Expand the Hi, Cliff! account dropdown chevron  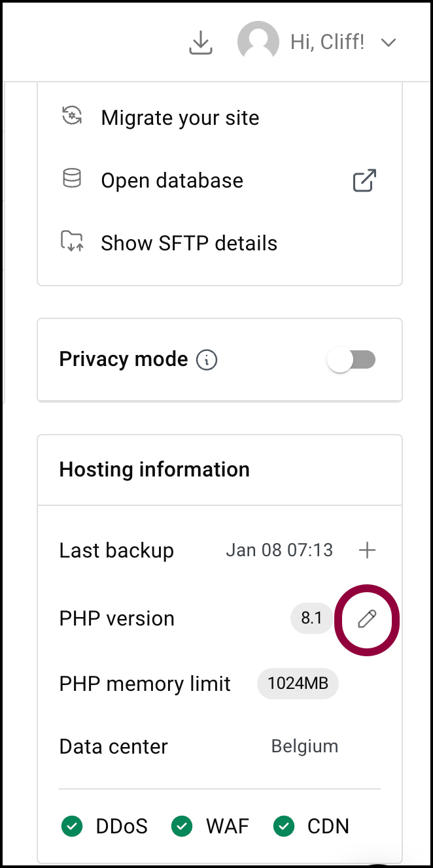click(x=389, y=43)
